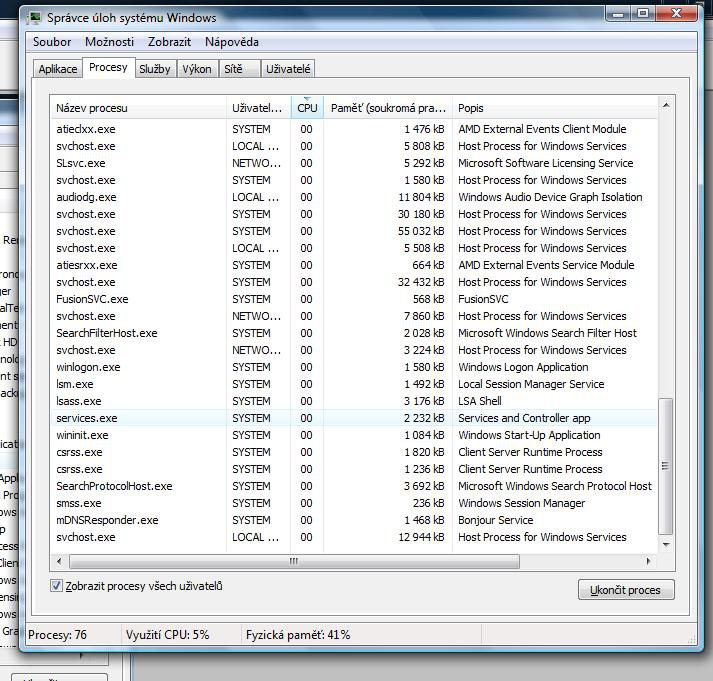Click the horizontal scrollbar left arrow
This screenshot has height=681, width=713.
coord(59,561)
